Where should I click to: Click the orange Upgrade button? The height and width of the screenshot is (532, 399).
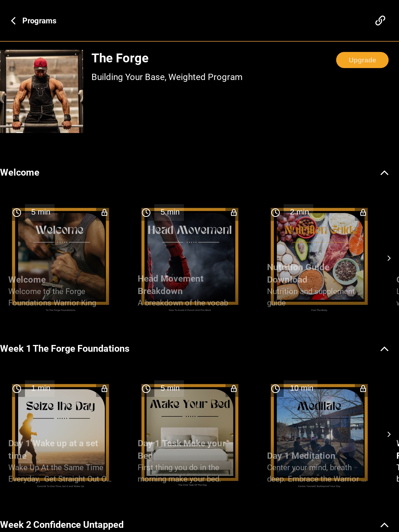pyautogui.click(x=362, y=60)
